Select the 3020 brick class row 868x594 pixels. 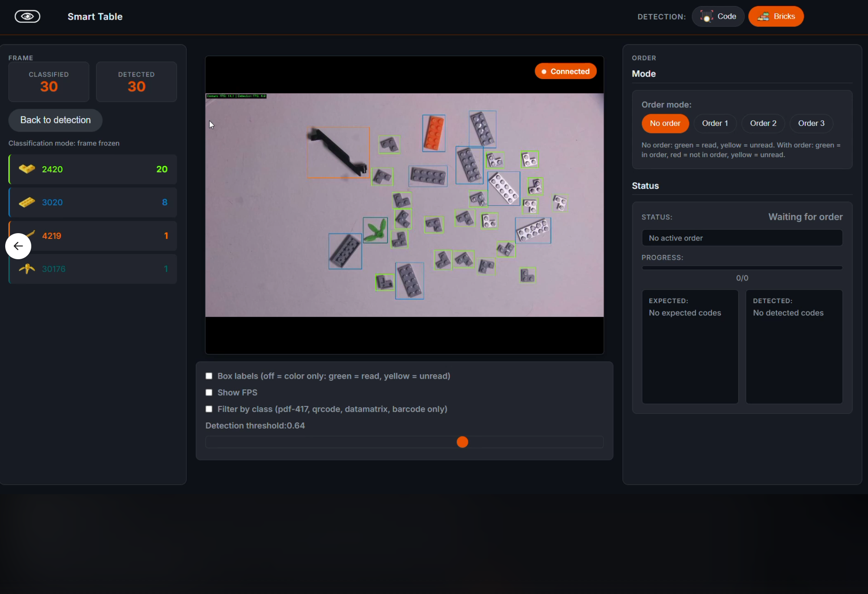click(x=92, y=202)
